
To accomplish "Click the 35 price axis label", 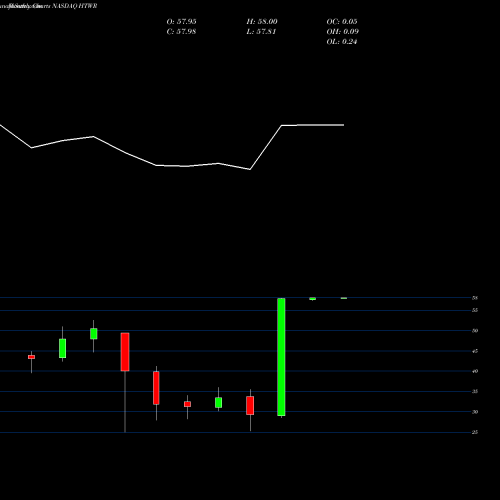I will click(475, 391).
